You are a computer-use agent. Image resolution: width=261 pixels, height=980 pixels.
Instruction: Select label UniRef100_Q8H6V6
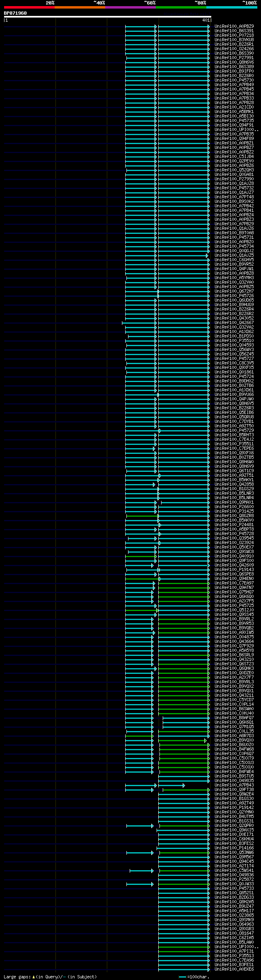234,62
